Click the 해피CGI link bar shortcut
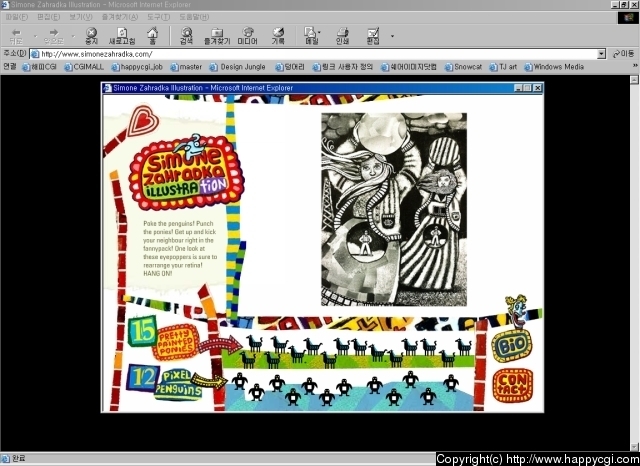Viewport: 640px width, 466px height. pyautogui.click(x=40, y=67)
